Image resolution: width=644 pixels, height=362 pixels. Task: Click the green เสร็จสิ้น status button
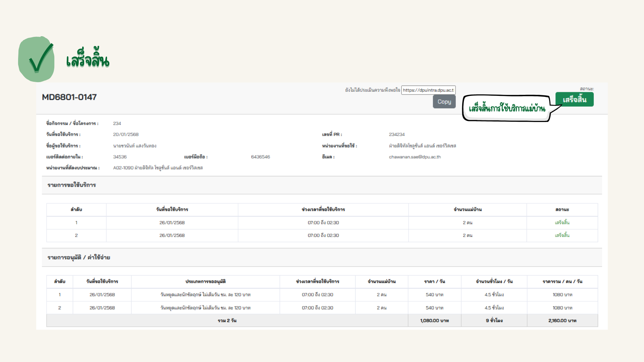tap(575, 100)
